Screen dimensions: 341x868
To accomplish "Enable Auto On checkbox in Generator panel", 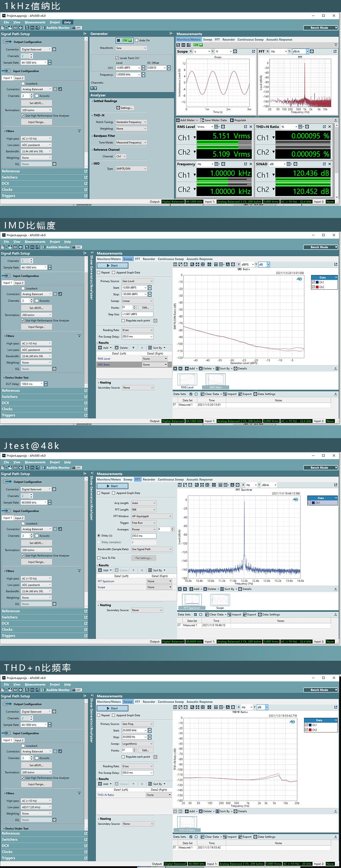I will (x=136, y=40).
